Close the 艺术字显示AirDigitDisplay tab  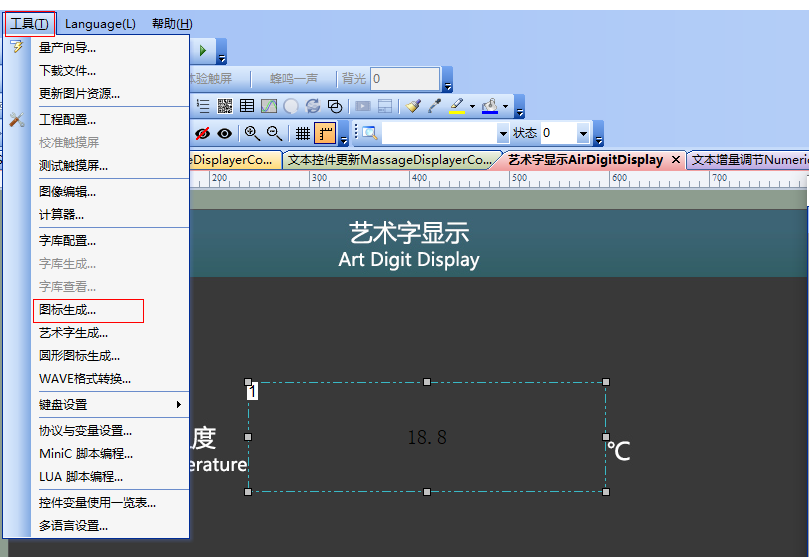point(676,160)
